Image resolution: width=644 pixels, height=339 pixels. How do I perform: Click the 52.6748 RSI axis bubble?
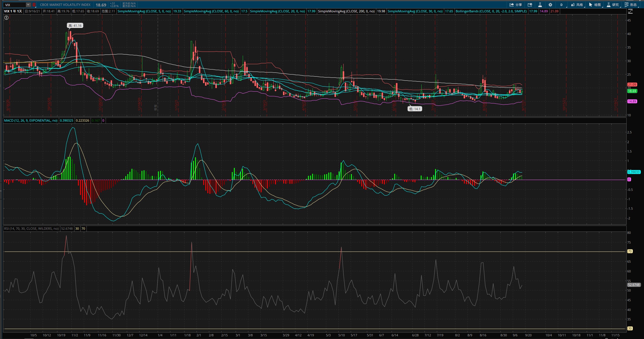(x=634, y=285)
